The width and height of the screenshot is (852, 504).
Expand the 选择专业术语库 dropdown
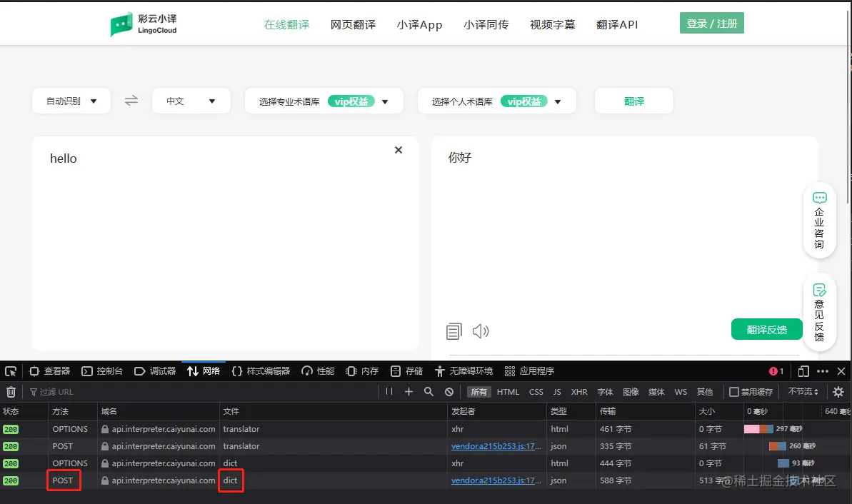[324, 101]
